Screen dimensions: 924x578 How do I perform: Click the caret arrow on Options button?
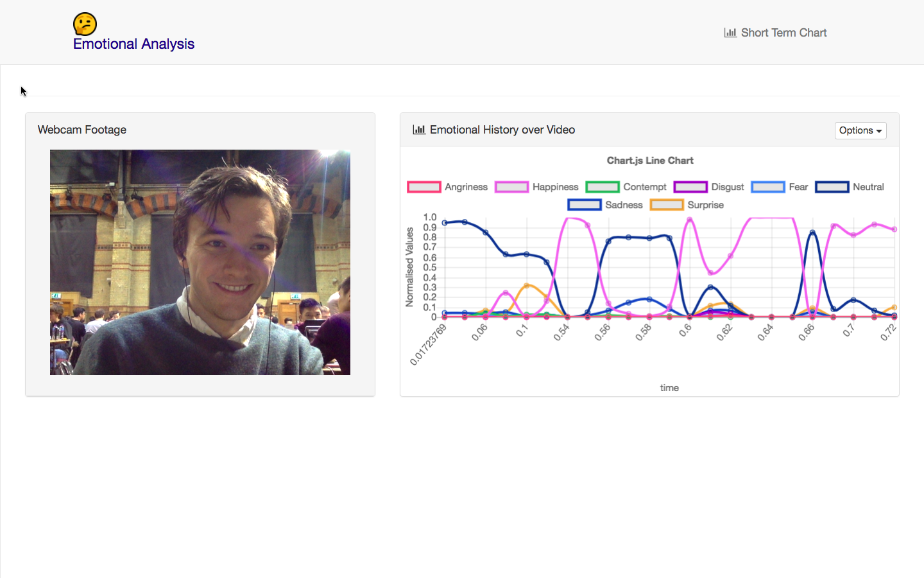coord(879,131)
